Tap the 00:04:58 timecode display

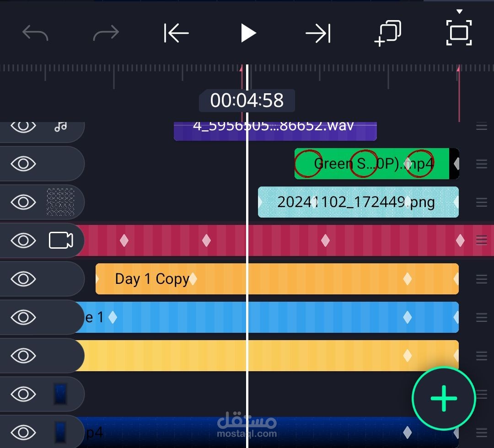247,101
